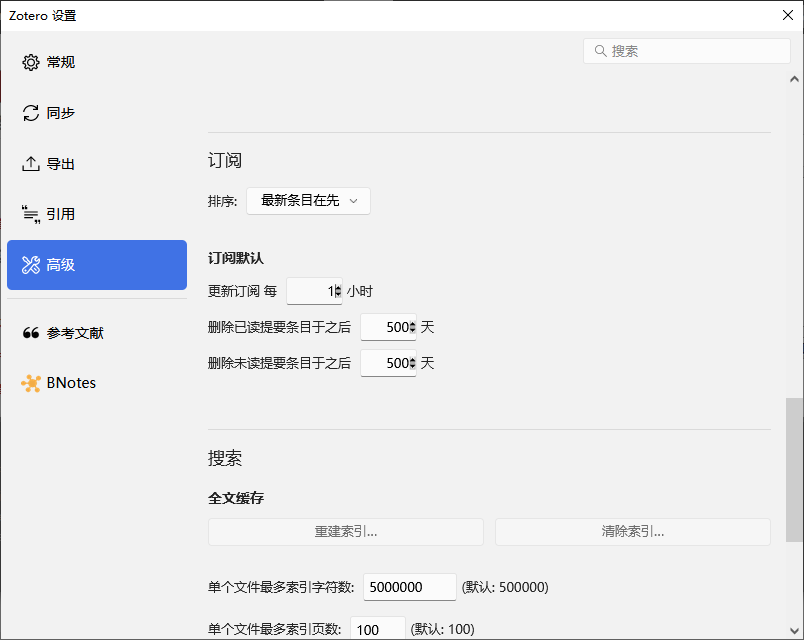Click the 搜索 section heading

coord(225,458)
